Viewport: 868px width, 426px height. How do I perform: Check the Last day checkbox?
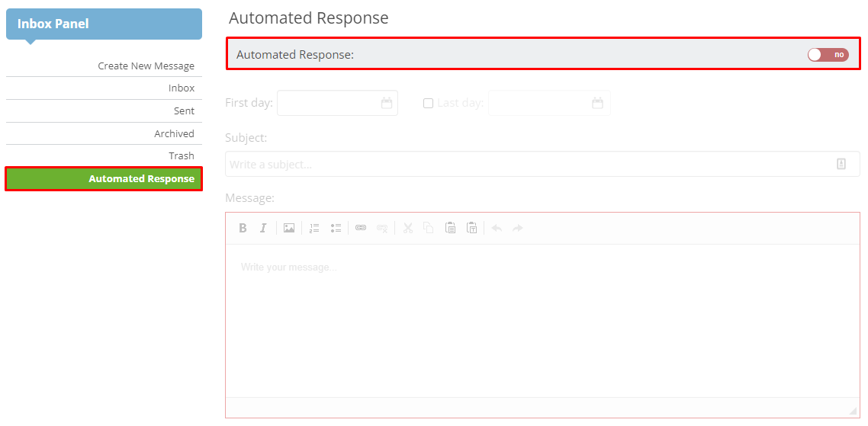pos(428,103)
